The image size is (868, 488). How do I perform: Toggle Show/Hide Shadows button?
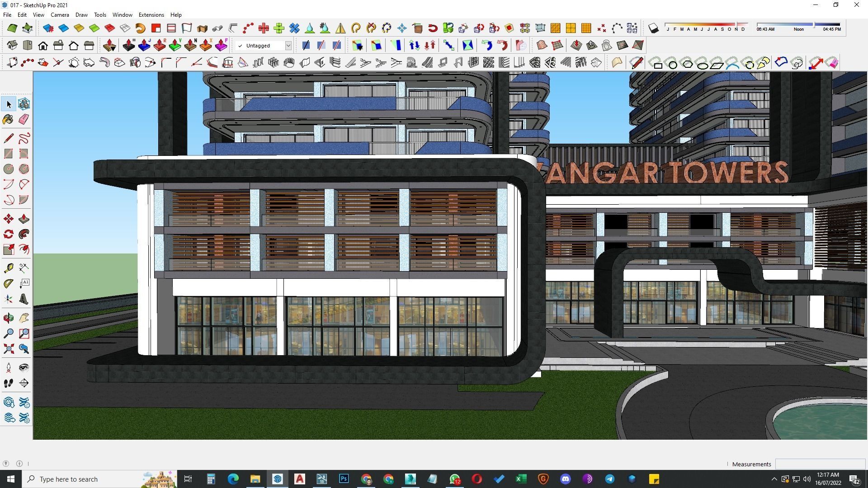coord(653,28)
